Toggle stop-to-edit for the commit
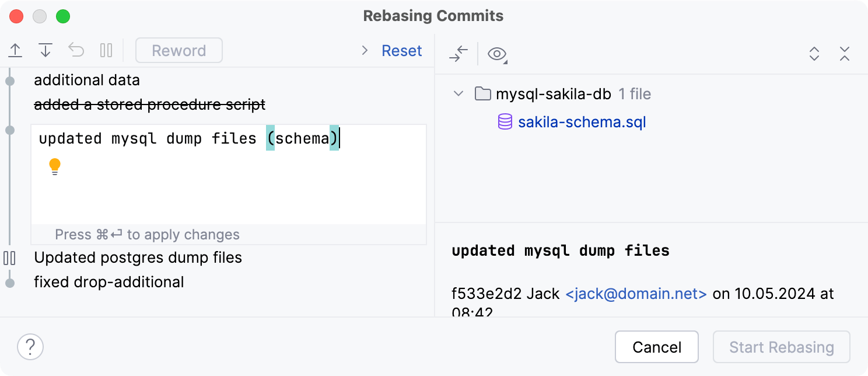The width and height of the screenshot is (868, 376). pos(106,50)
